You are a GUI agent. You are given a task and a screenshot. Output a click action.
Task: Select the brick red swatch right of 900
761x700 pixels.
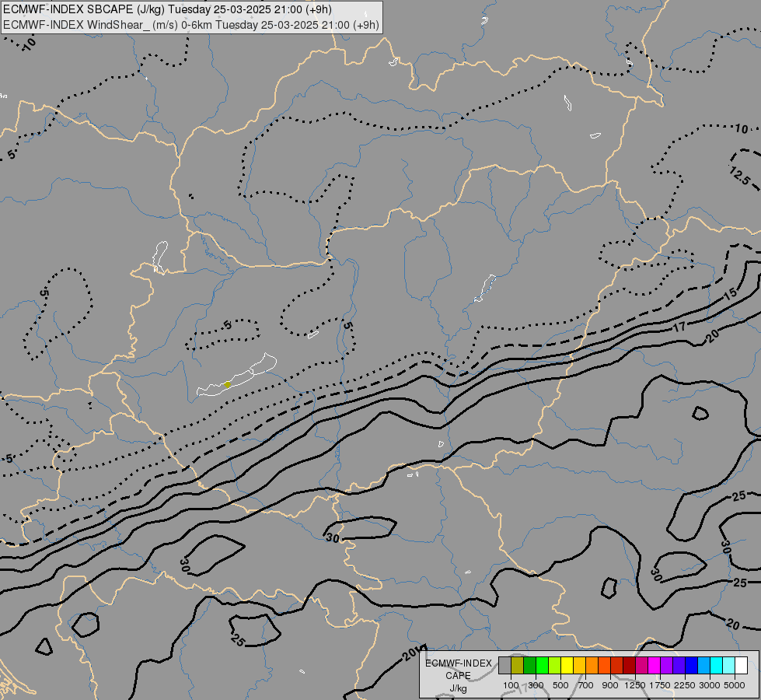point(617,665)
